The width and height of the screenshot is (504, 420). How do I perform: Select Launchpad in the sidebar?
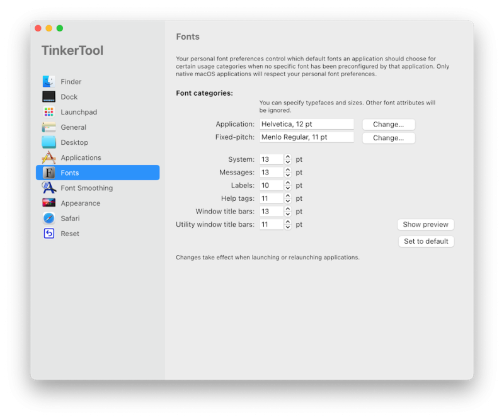pyautogui.click(x=79, y=112)
